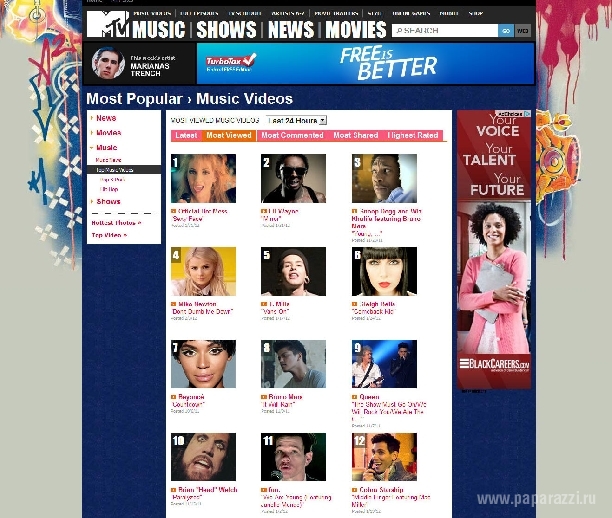This screenshot has width=612, height=518.
Task: Open the SHOWS main navigation menu
Action: click(x=226, y=30)
